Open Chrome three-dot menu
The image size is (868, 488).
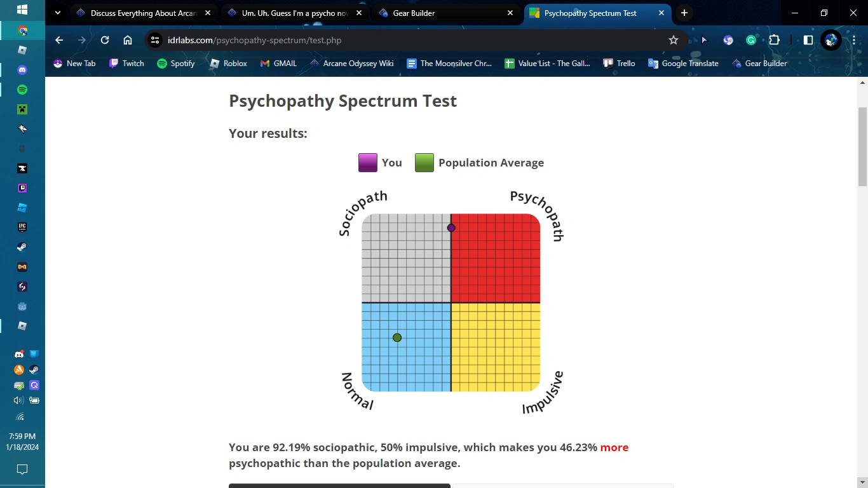tap(854, 40)
